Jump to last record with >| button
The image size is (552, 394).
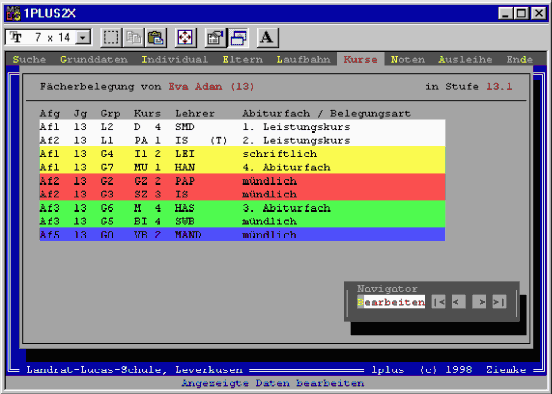click(499, 302)
